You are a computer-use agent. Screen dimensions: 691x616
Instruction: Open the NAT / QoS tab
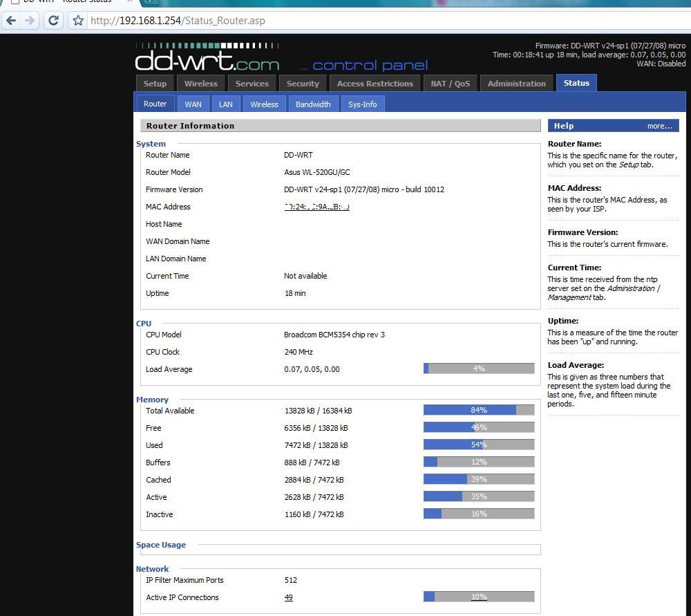point(451,84)
